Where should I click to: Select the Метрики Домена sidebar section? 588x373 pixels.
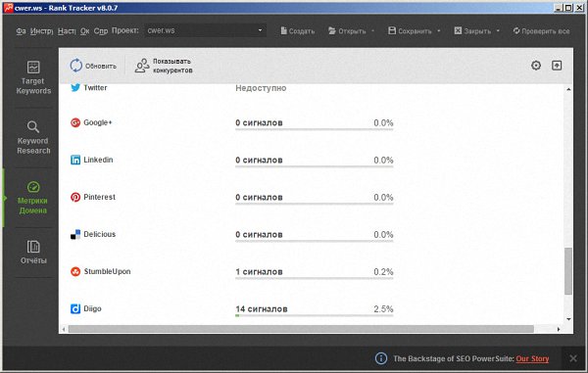pos(33,198)
